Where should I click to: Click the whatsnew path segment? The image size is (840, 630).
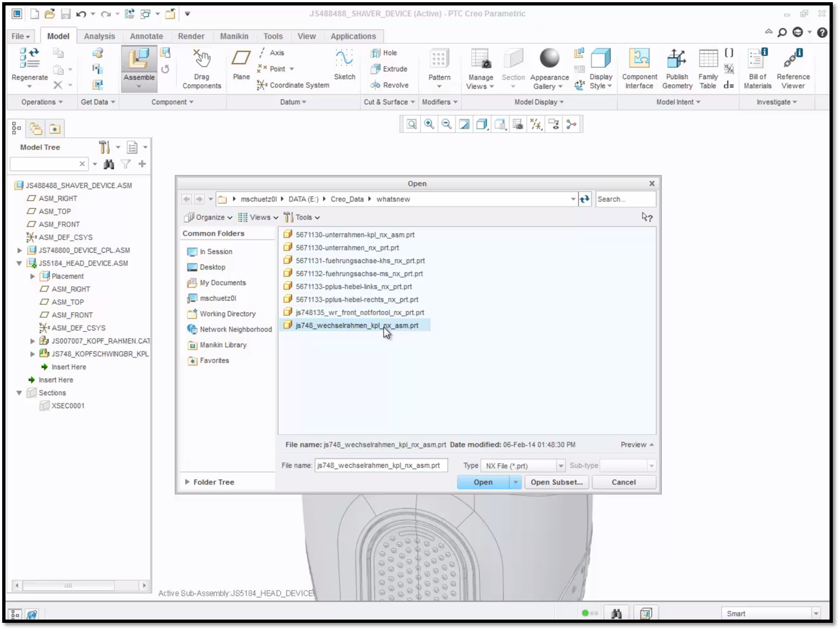click(x=393, y=199)
